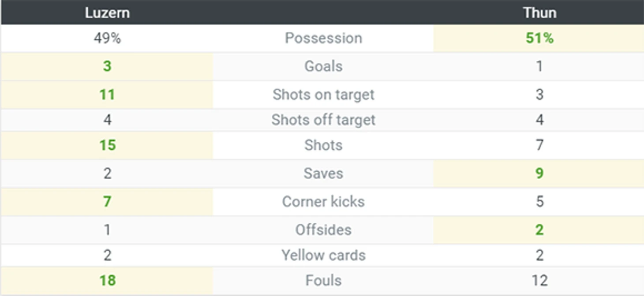Screen dimensions: 644x296
Task: Click Luzern's highlighted goals value 3
Action: (107, 67)
